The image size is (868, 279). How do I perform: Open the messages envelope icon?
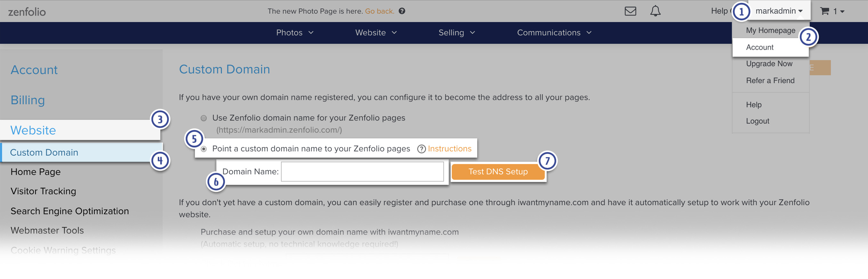630,11
